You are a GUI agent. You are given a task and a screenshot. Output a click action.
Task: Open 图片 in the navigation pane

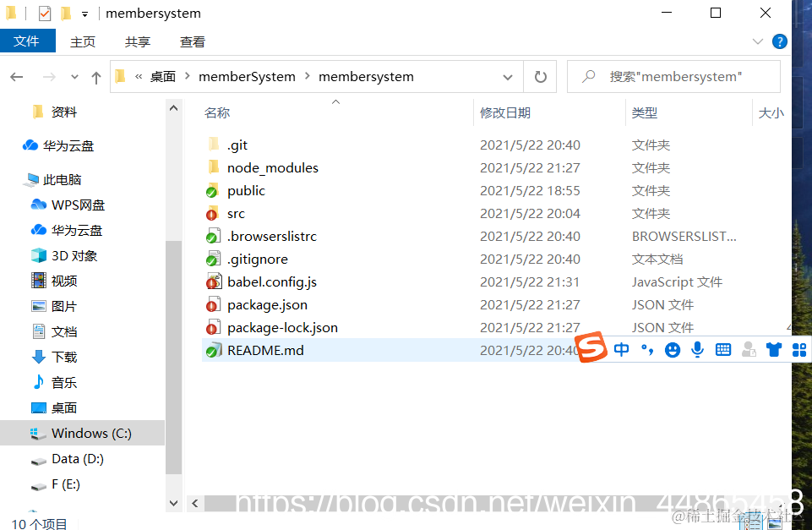pyautogui.click(x=63, y=306)
